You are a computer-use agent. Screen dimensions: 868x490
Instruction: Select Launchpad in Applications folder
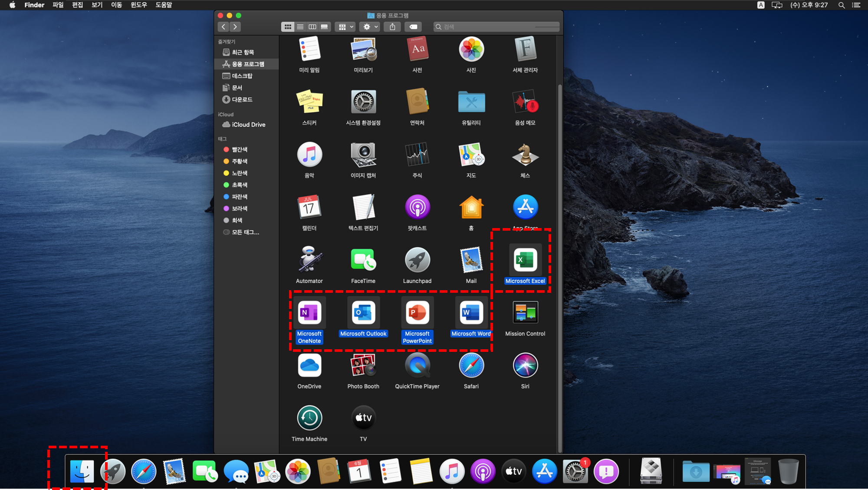[417, 260]
